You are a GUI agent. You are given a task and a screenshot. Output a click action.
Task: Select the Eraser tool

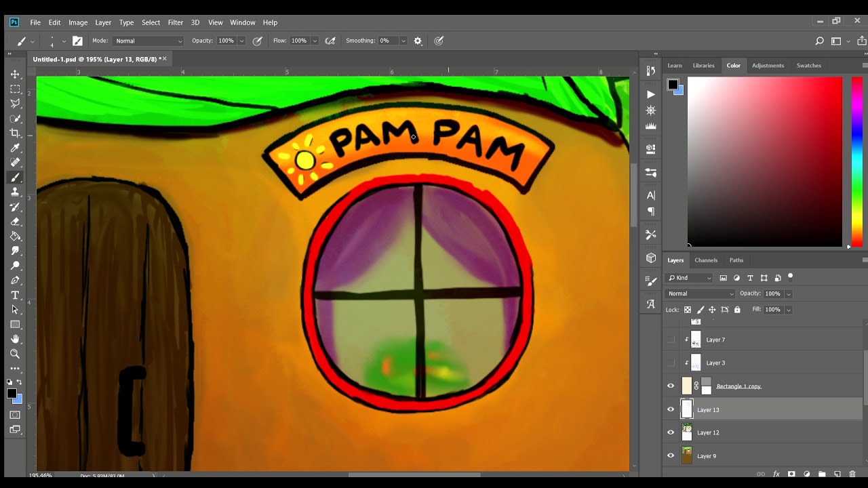(15, 222)
